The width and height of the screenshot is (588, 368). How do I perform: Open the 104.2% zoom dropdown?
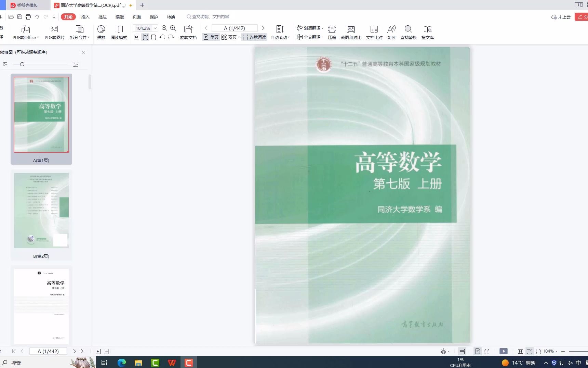click(155, 28)
